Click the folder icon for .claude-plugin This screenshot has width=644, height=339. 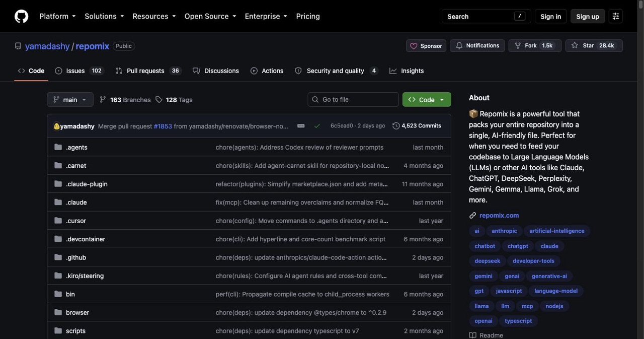pyautogui.click(x=58, y=184)
